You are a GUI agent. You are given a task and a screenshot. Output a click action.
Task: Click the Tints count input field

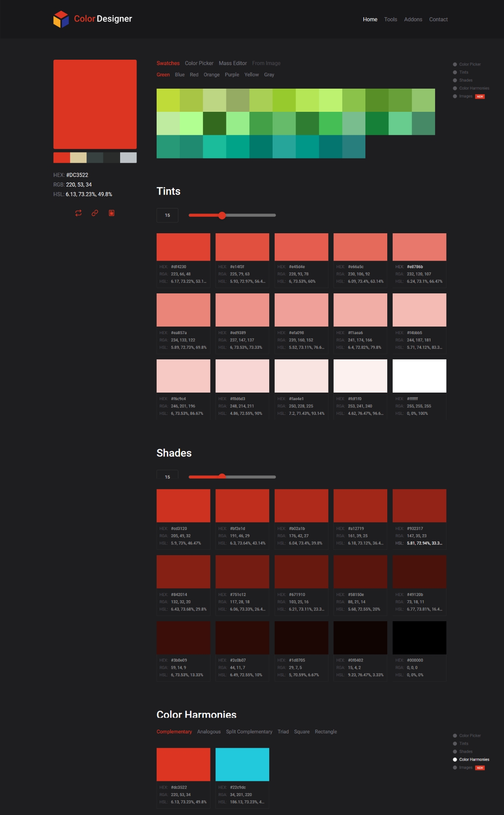[x=167, y=215]
